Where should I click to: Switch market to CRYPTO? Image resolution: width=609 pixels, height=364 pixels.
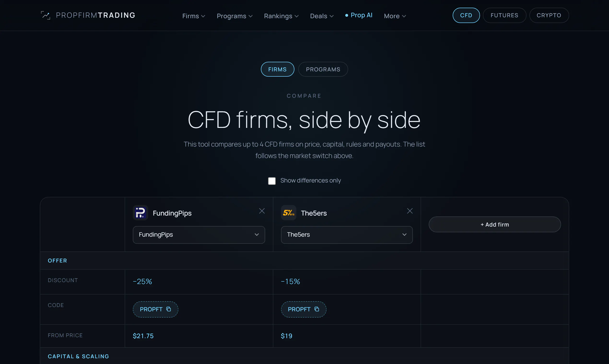pos(549,15)
